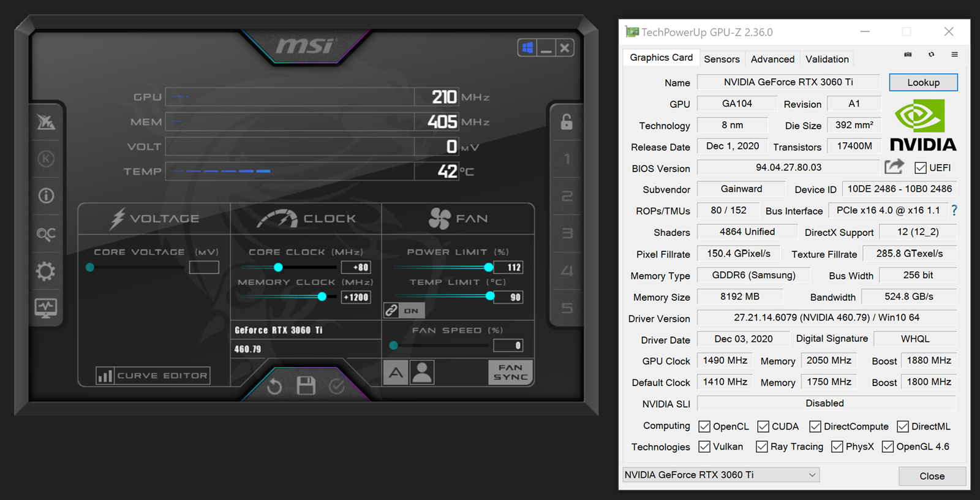Click the GPU-Z refresh icon
Image resolution: width=980 pixels, height=500 pixels.
(x=931, y=55)
